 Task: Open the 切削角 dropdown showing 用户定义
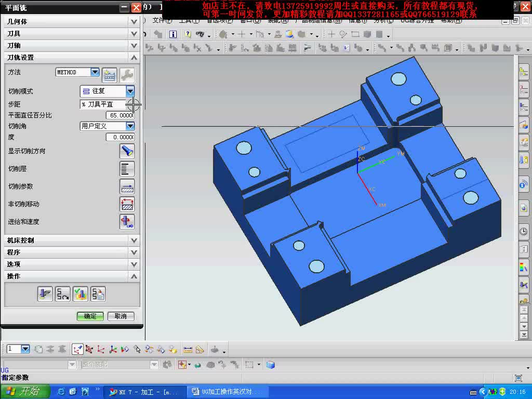(130, 126)
